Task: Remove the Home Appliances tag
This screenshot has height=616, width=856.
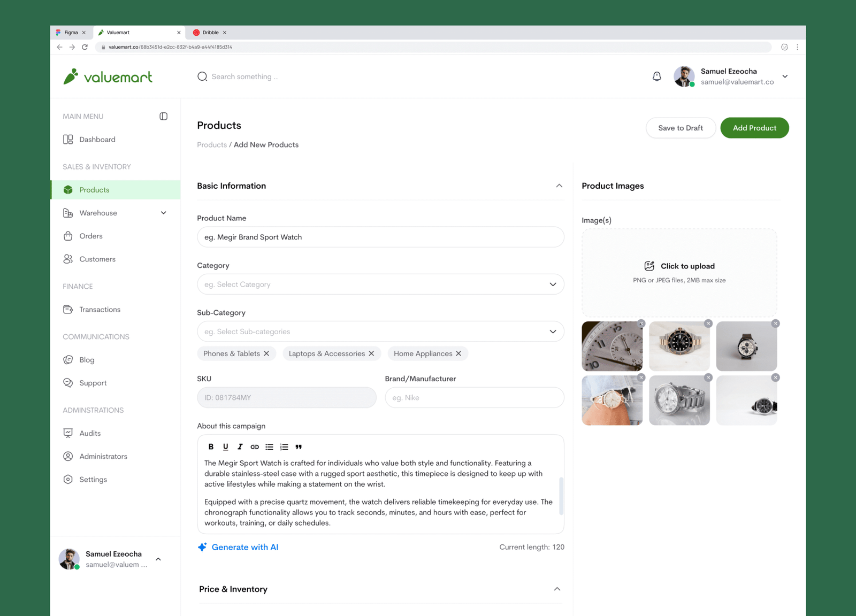Action: coord(458,353)
